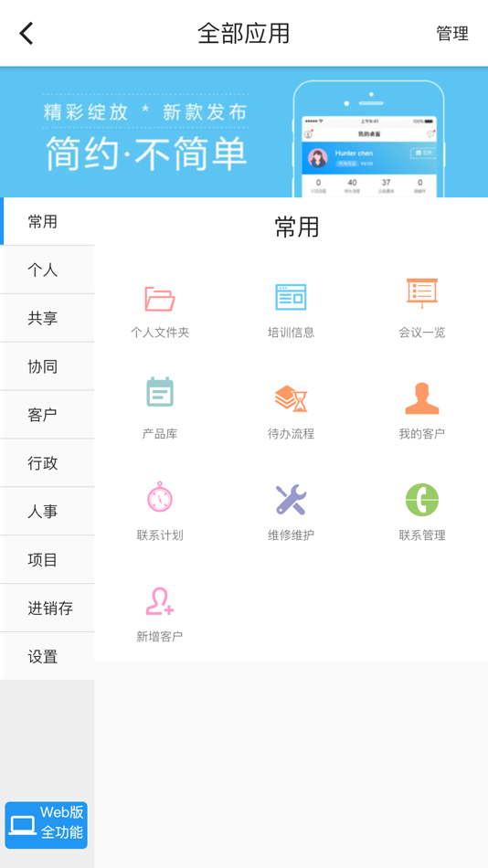Open the 我的客户 person icon
The image size is (488, 868).
click(422, 398)
